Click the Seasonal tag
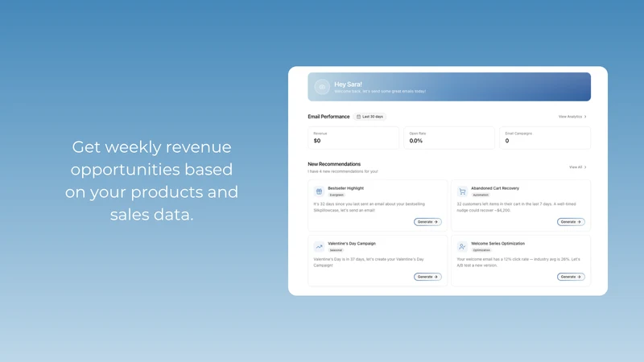 tap(336, 250)
